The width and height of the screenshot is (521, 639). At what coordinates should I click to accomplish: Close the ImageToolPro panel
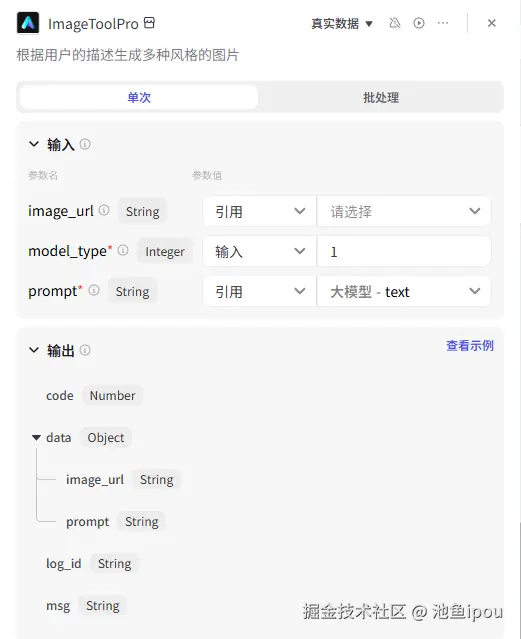492,23
